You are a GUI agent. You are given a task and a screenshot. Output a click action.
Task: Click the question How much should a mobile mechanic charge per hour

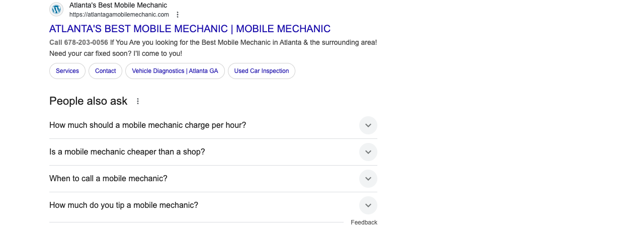[148, 125]
